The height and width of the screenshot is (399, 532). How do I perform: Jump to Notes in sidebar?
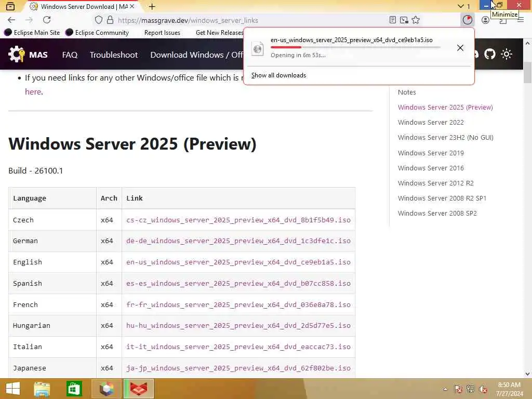(x=407, y=92)
